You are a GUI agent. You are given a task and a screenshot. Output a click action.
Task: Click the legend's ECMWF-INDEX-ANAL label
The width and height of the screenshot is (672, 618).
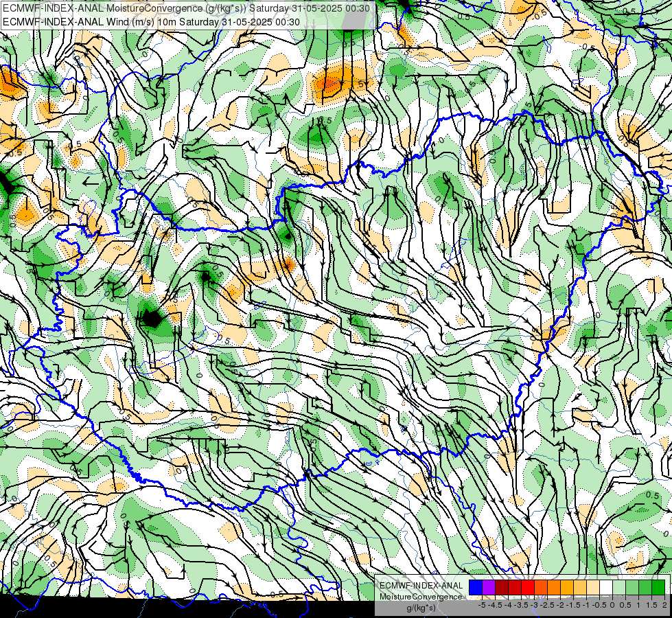point(421,586)
